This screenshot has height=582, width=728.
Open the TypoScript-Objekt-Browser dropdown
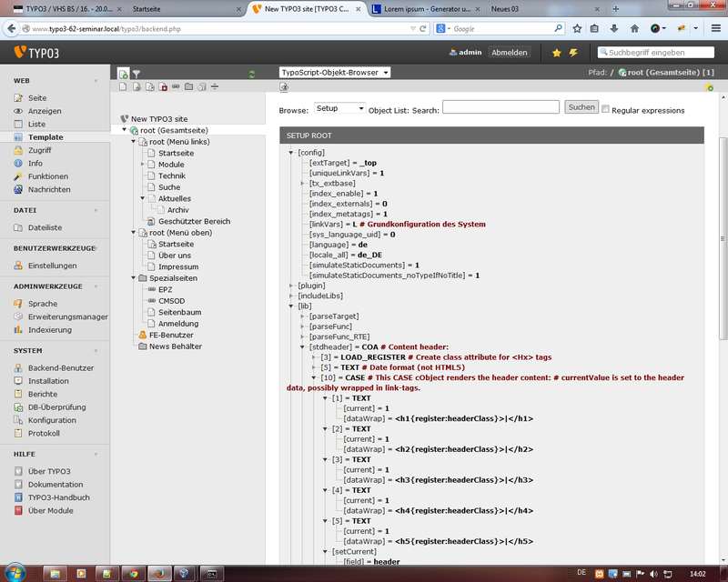point(335,72)
